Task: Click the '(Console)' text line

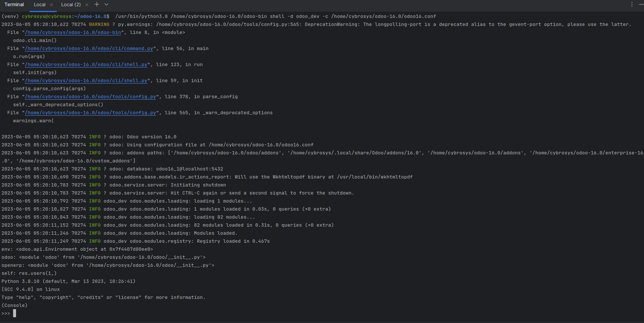Action: point(15,305)
